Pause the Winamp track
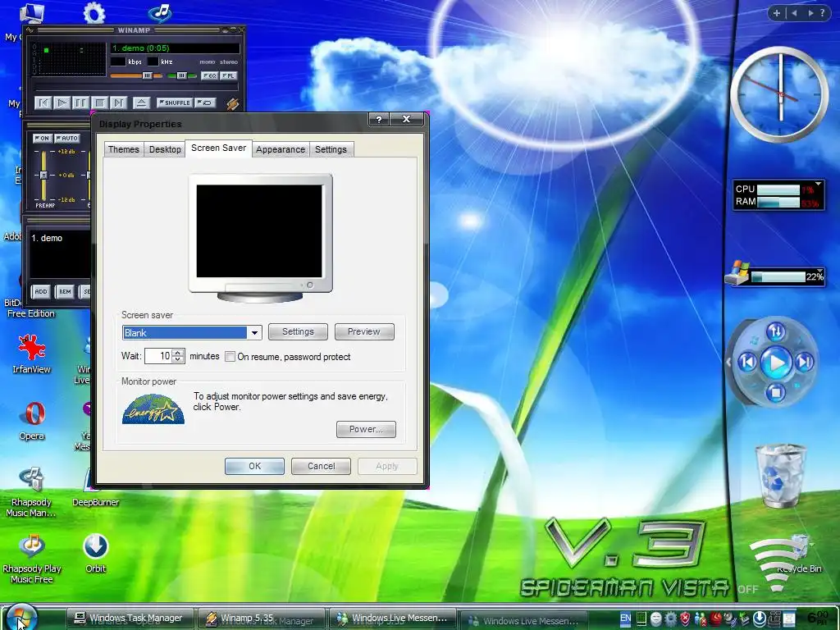The width and height of the screenshot is (840, 630). [80, 103]
